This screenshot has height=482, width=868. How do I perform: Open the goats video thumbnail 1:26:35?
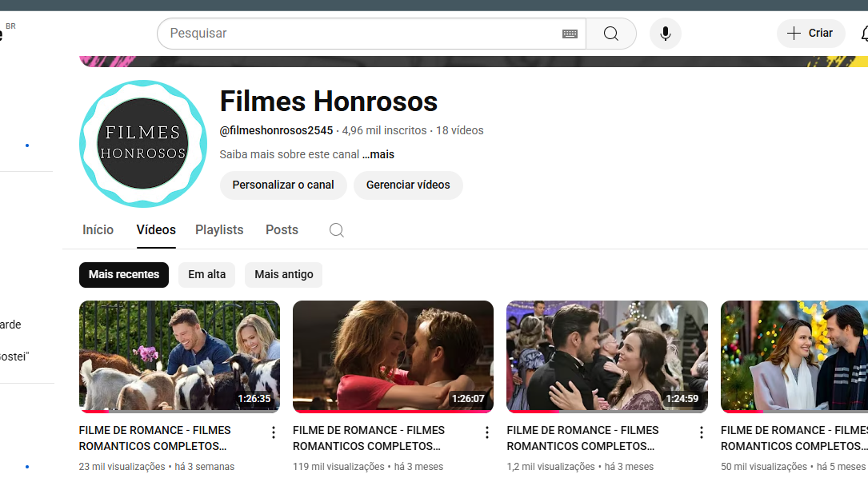pos(179,357)
